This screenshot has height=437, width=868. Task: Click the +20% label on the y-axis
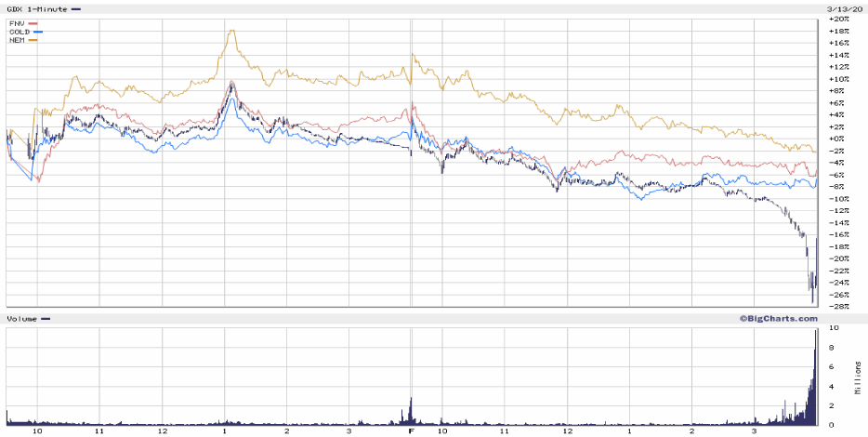coord(837,20)
